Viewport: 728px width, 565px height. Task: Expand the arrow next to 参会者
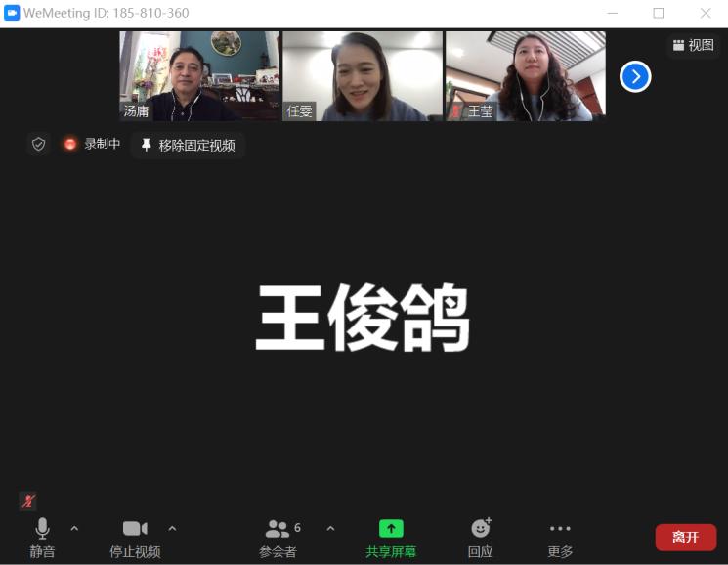pos(330,529)
